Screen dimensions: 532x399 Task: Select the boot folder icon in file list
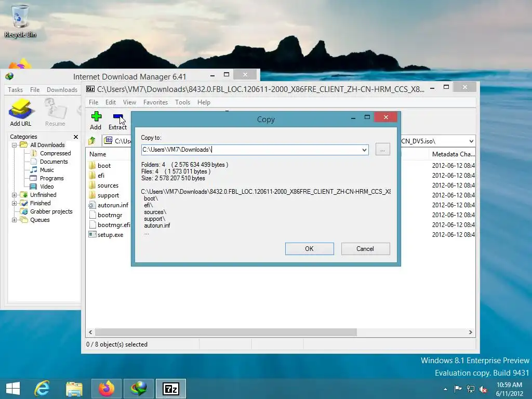[92, 166]
